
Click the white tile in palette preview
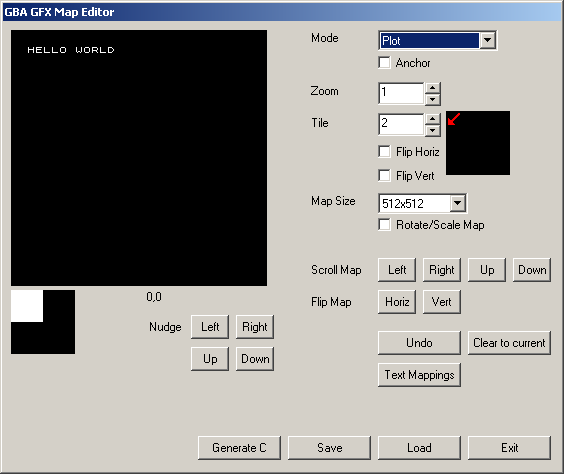27,306
